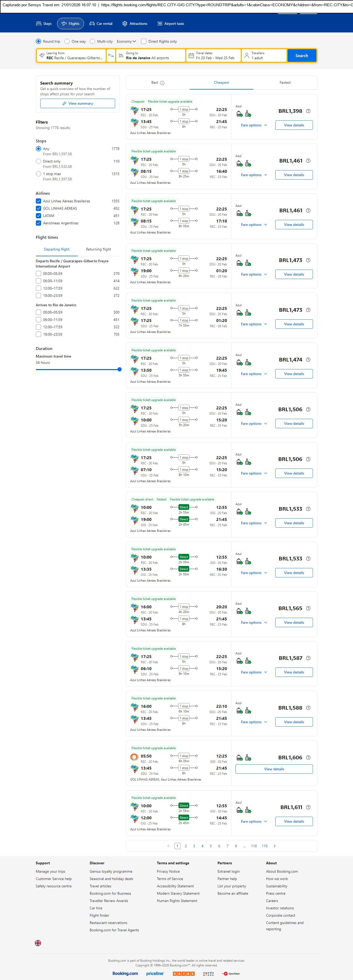The image size is (353, 980).
Task: Enable the Direct flights only checkbox
Action: pos(144,41)
